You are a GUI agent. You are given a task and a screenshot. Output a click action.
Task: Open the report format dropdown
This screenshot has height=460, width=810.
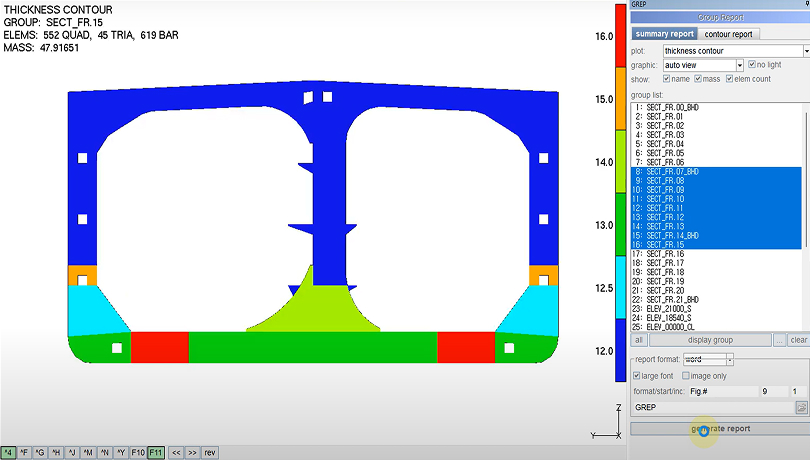coord(729,359)
